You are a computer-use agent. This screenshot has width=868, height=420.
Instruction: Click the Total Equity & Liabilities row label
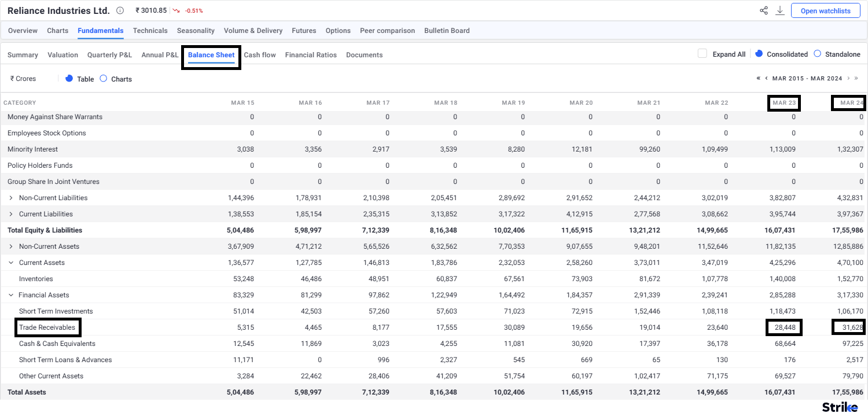click(x=45, y=230)
